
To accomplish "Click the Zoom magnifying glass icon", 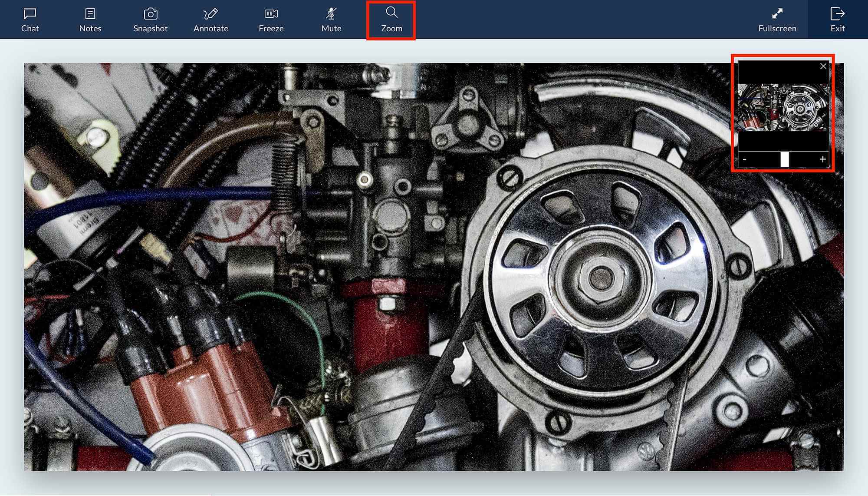I will point(391,12).
